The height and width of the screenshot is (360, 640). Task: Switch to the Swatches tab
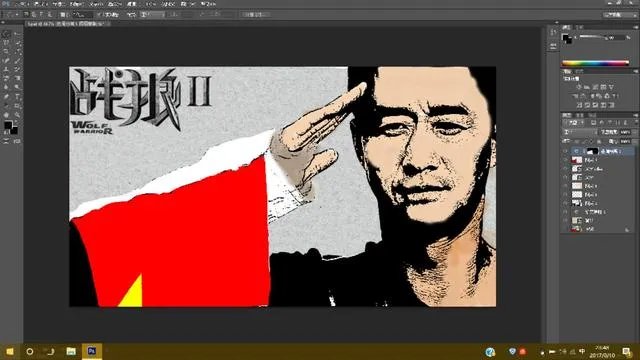click(580, 27)
